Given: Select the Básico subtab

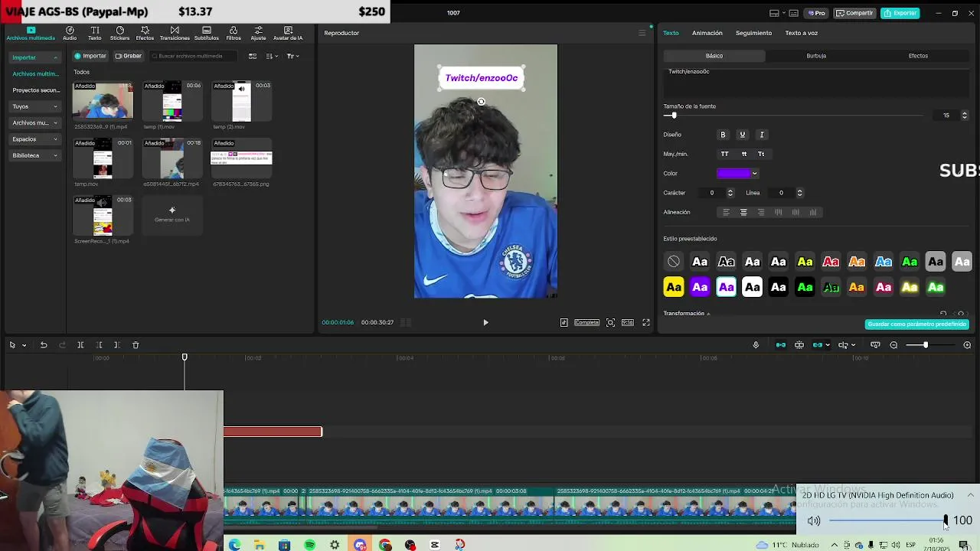Looking at the screenshot, I should click(714, 56).
